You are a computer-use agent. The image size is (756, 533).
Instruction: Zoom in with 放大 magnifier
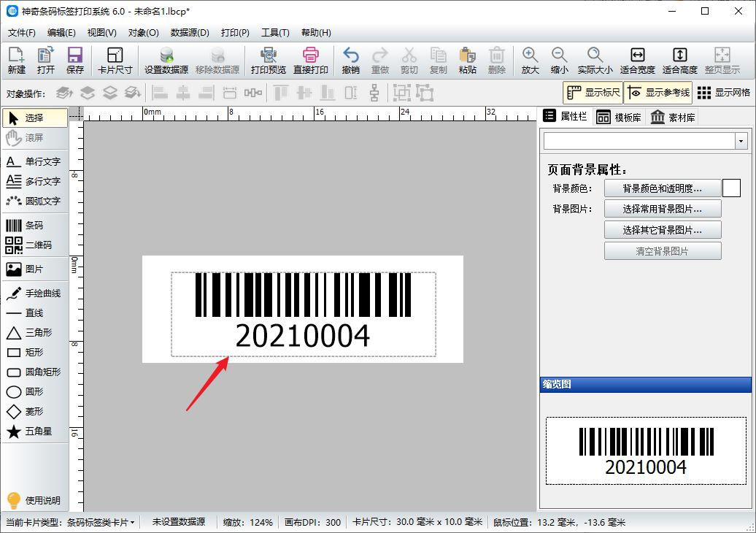coord(530,61)
